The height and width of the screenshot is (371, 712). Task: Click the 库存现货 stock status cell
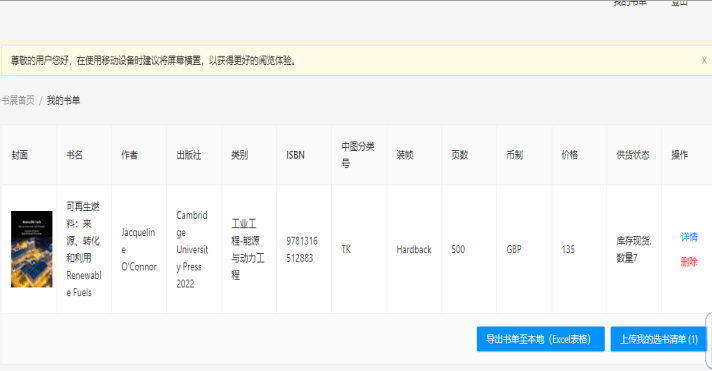(x=634, y=249)
